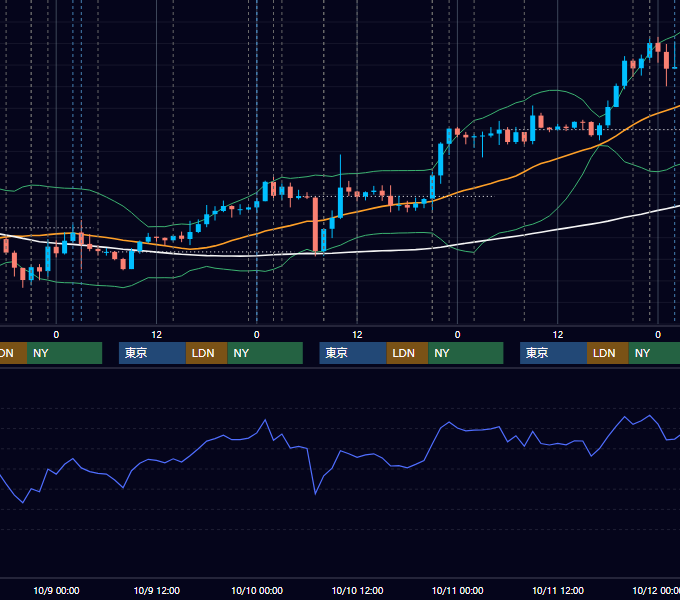680x600 pixels.
Task: Click the 10/11 12:00 date label
Action: click(x=558, y=590)
